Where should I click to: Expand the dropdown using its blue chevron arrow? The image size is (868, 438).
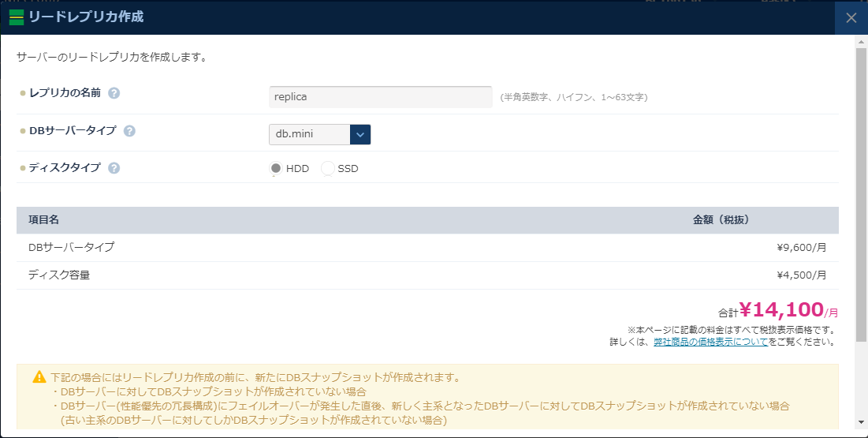click(359, 134)
